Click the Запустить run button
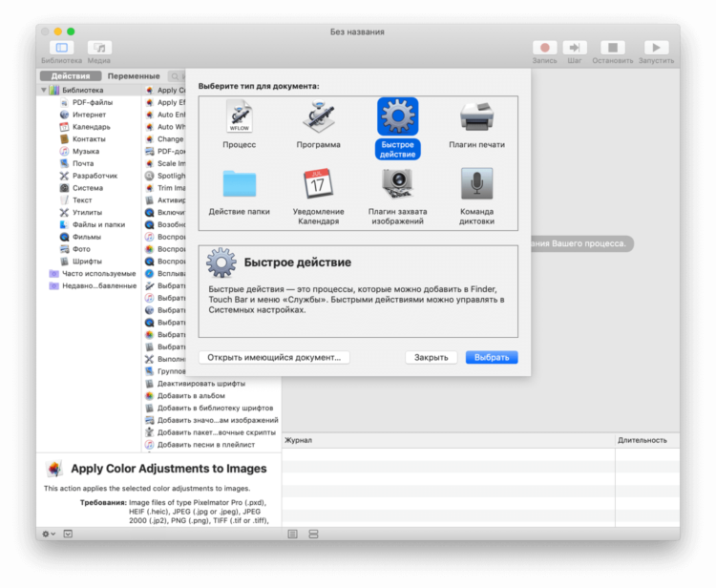The height and width of the screenshot is (588, 716). [656, 48]
